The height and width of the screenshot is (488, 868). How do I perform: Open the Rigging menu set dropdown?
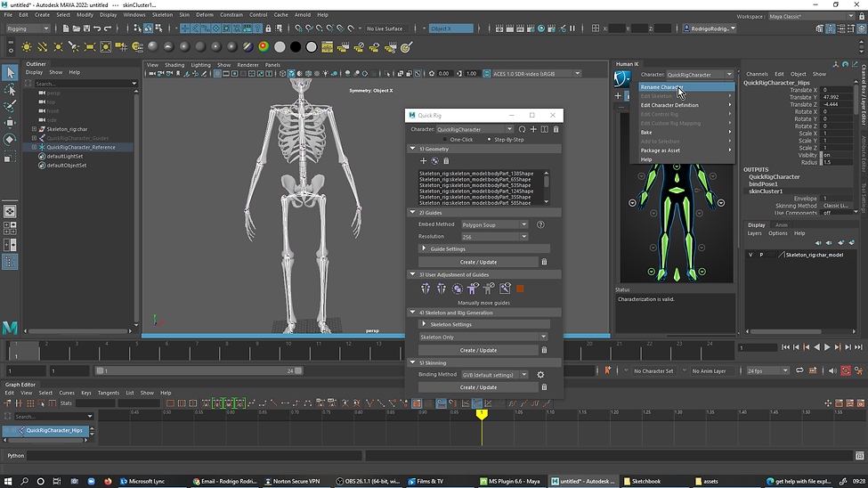pos(27,28)
